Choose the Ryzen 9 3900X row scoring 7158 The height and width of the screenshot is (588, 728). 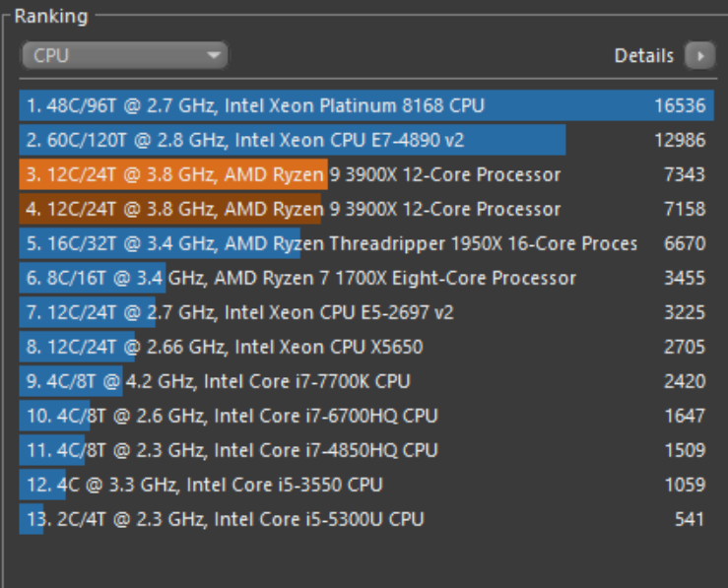click(x=366, y=209)
